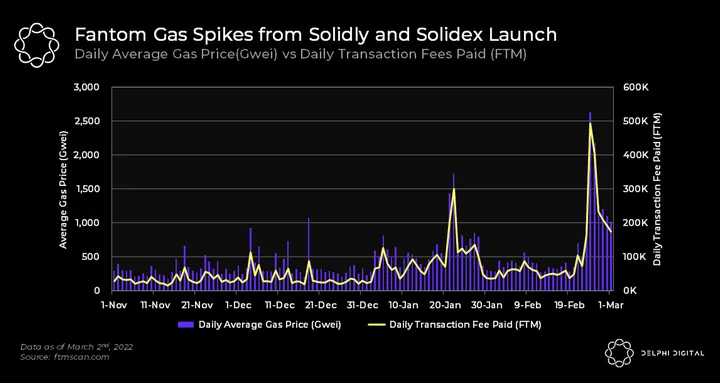
Task: Click the 9-Feb x-axis label
Action: tap(526, 304)
